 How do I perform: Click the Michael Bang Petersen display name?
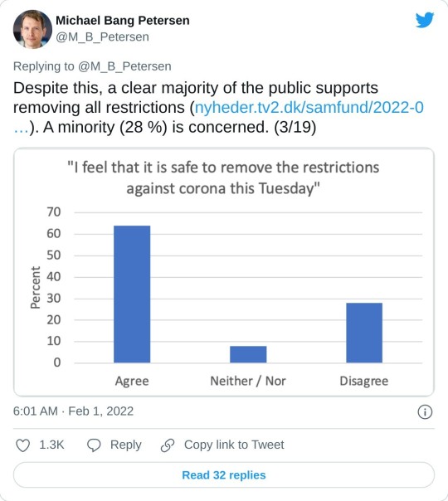coord(123,21)
